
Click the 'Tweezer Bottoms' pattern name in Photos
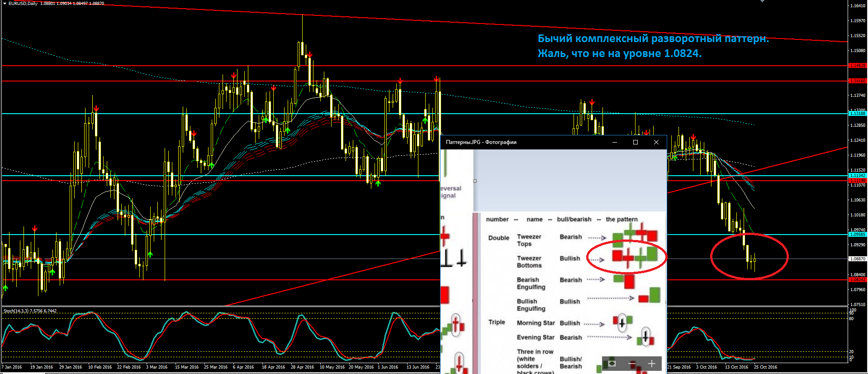tap(529, 262)
